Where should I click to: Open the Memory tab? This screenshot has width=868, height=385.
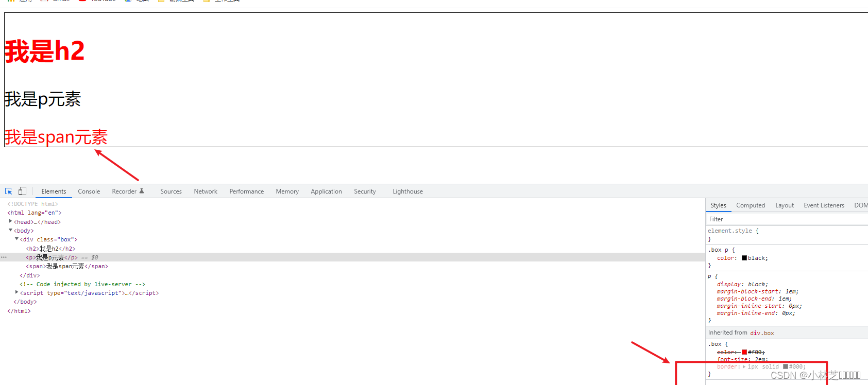[287, 191]
